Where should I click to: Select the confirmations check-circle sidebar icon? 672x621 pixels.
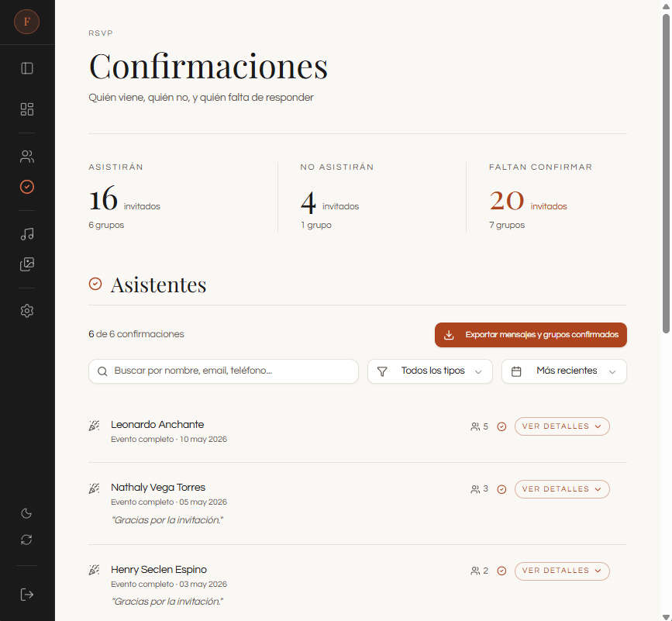coord(27,187)
